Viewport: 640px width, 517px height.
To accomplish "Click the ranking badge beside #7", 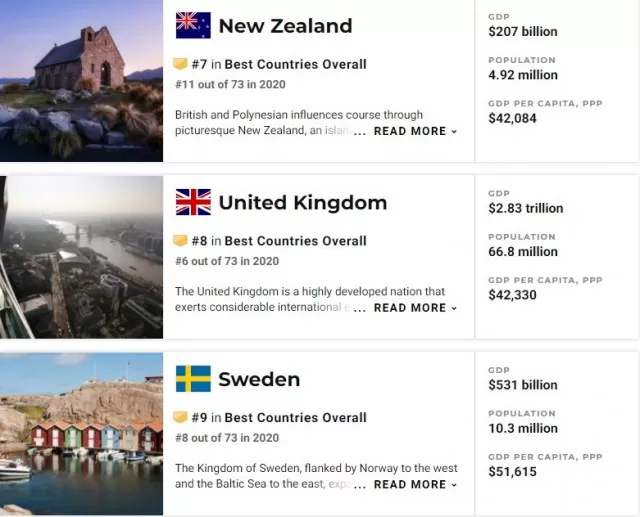I will point(180,64).
